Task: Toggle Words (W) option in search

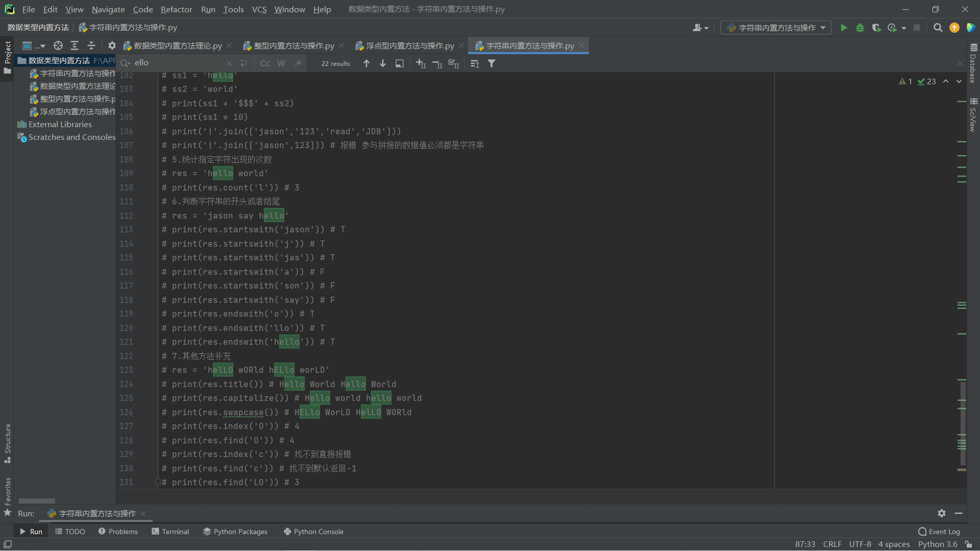Action: [281, 63]
